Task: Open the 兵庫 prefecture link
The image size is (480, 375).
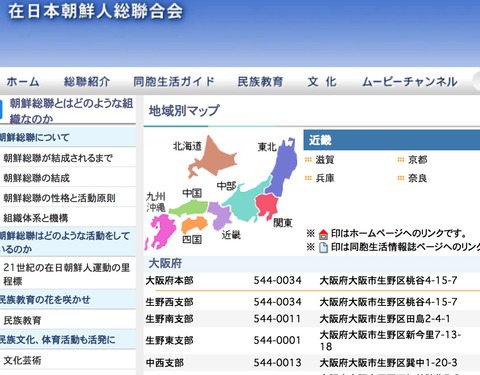Action: tap(325, 178)
